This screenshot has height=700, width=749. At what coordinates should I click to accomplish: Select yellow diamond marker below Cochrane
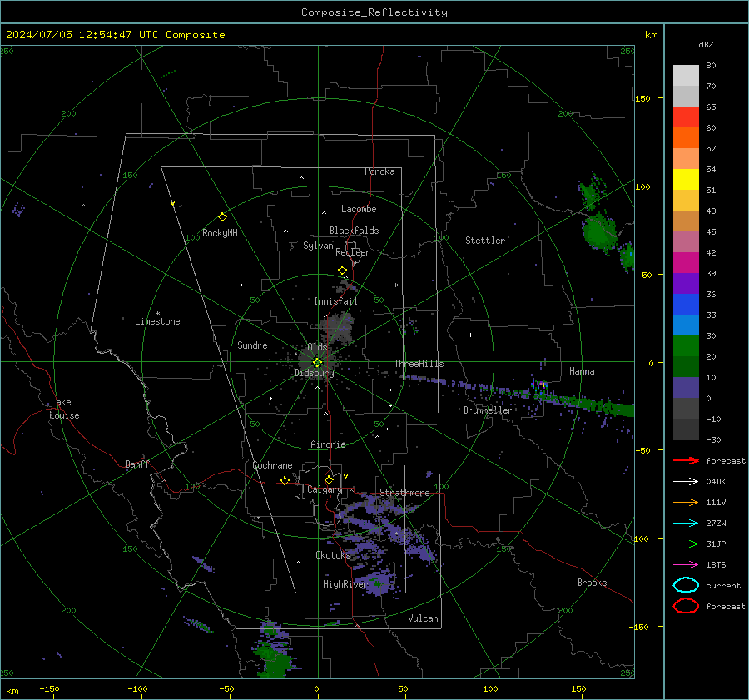(285, 481)
